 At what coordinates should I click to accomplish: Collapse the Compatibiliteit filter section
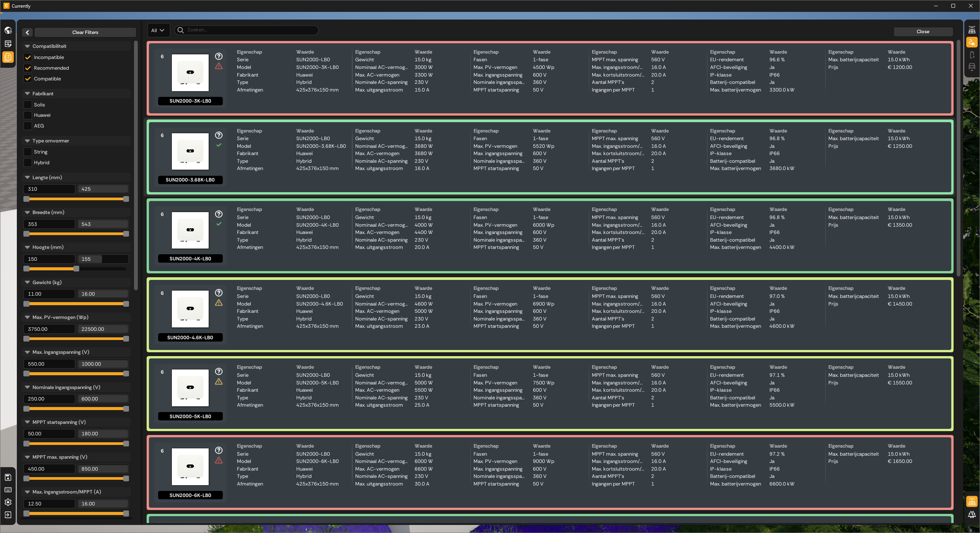point(27,46)
